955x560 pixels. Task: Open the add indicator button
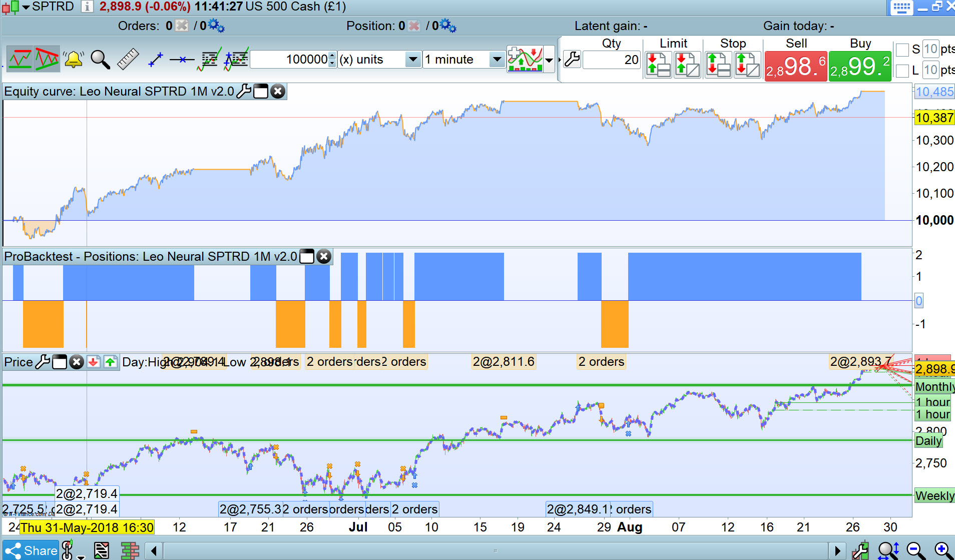coord(525,60)
